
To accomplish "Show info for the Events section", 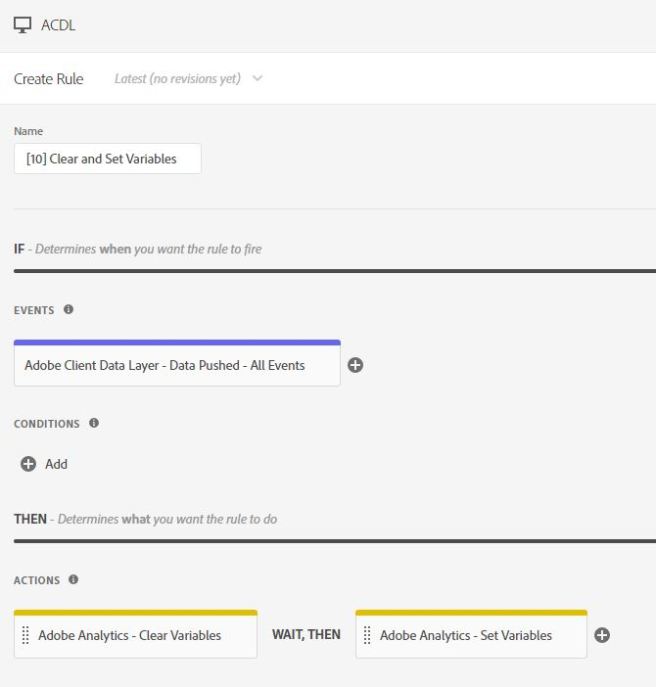I will (68, 310).
